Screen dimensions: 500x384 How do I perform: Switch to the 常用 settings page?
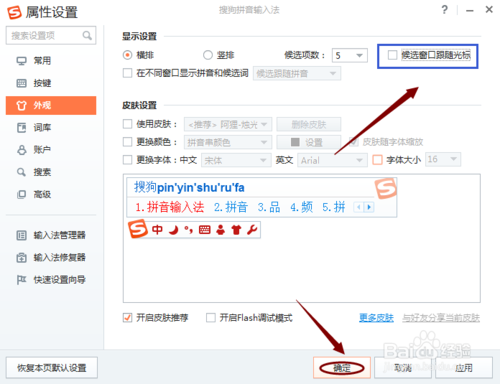click(x=51, y=61)
